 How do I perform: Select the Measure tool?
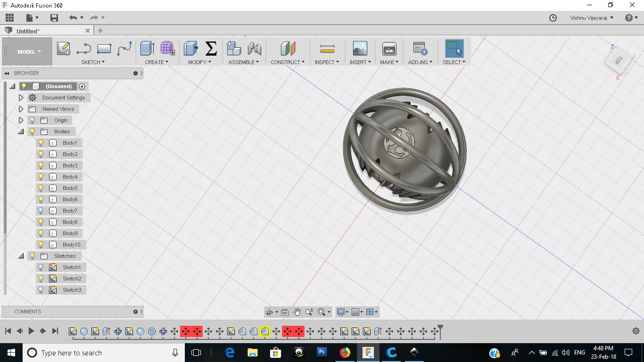(x=327, y=49)
